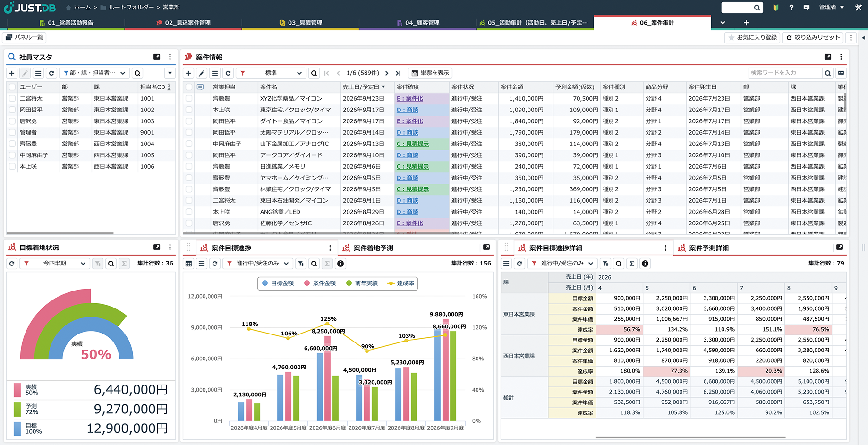Check the XYZ化学薬品／マイコン row checkbox
868x445 pixels.
click(x=189, y=99)
